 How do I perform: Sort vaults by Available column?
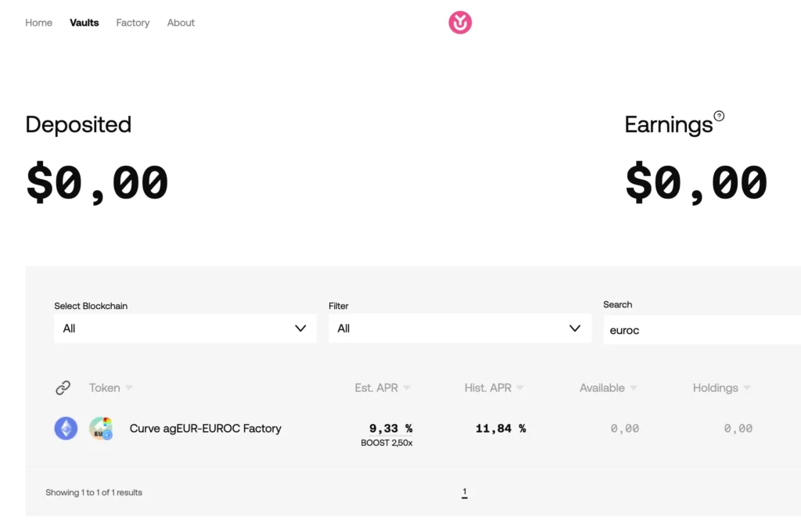tap(608, 388)
